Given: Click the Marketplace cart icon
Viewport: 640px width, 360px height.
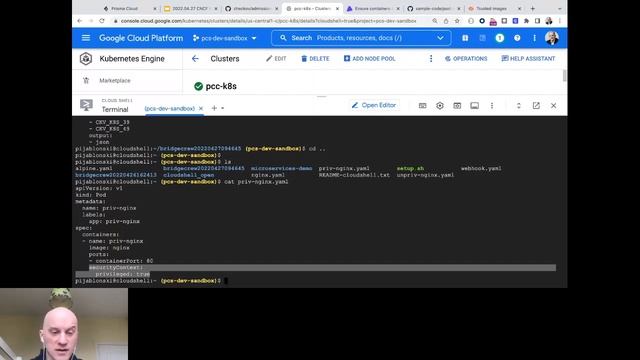Looking at the screenshot, I should point(86,80).
